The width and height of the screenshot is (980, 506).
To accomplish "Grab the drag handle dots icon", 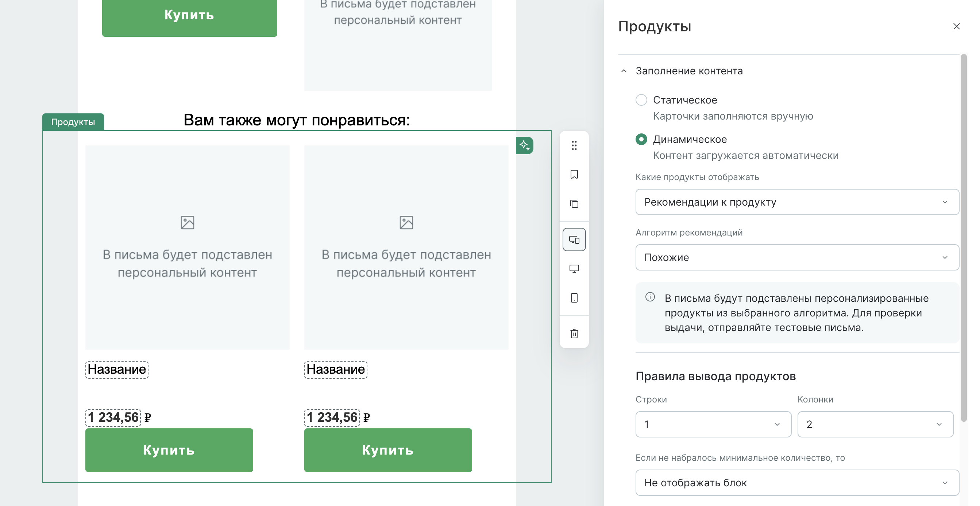I will pos(574,145).
